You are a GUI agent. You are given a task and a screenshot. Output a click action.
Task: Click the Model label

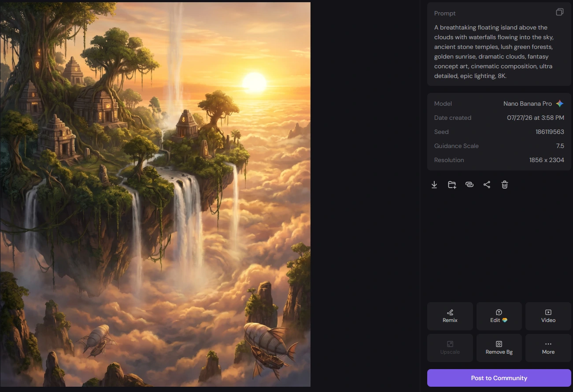coord(443,104)
